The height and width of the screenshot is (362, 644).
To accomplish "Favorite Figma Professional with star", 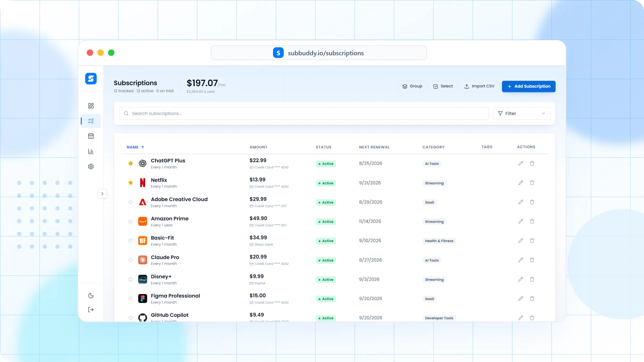I will pos(130,299).
